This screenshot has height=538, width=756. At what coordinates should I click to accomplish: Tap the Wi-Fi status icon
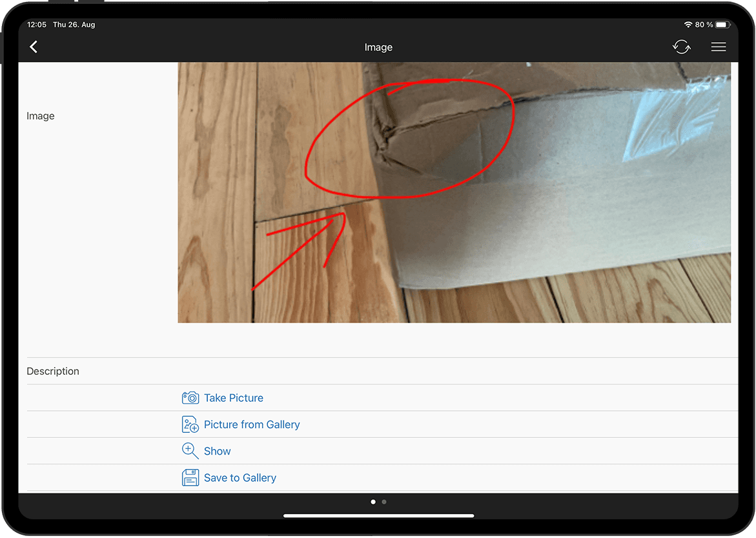[x=688, y=25]
